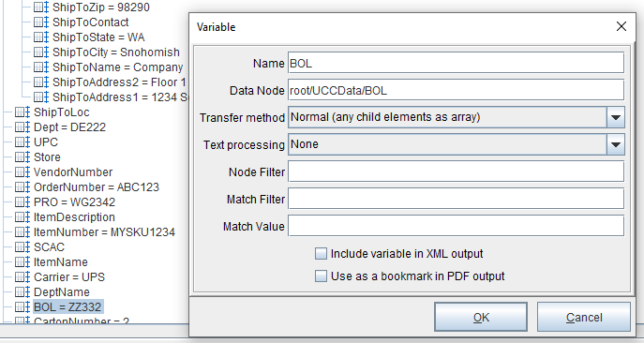Click the Data Node input field
The width and height of the screenshot is (644, 343).
456,90
